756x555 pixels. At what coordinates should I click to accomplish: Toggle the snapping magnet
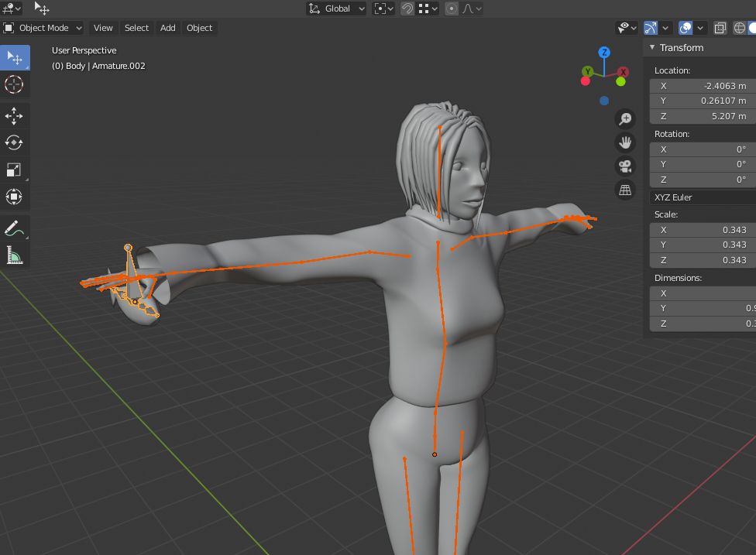point(407,9)
